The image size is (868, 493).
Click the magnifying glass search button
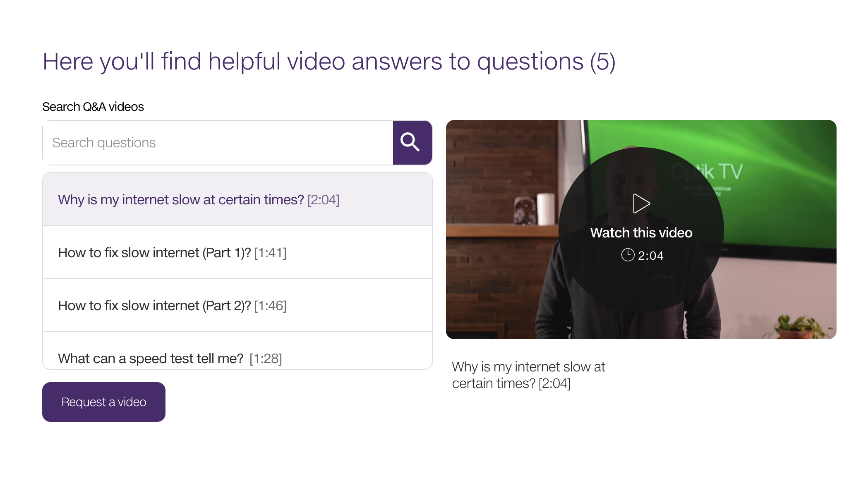(412, 143)
